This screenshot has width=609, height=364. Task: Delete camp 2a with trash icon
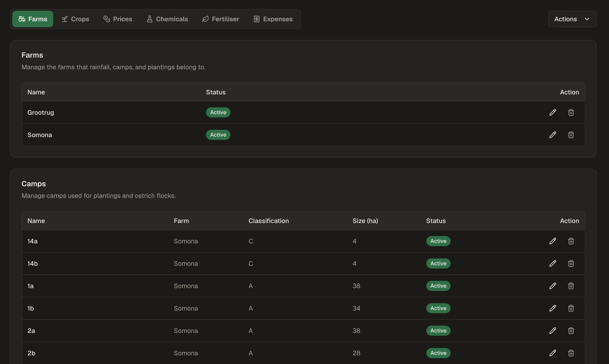click(571, 331)
